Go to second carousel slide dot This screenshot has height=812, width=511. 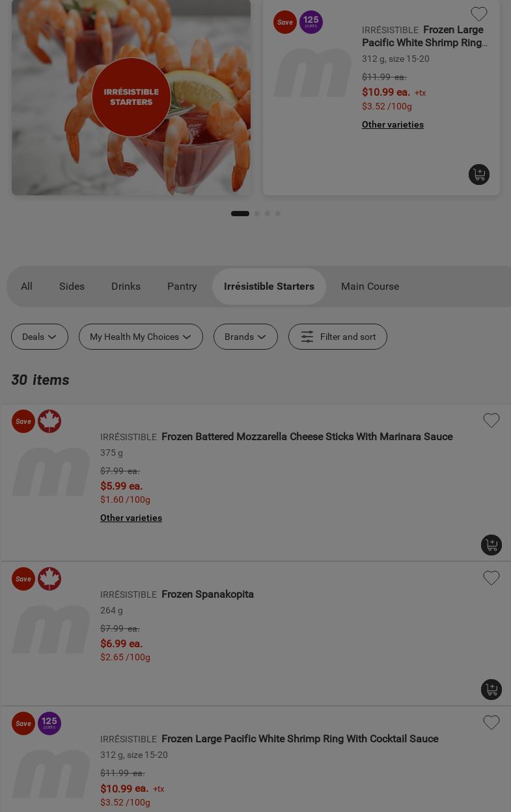click(x=256, y=214)
